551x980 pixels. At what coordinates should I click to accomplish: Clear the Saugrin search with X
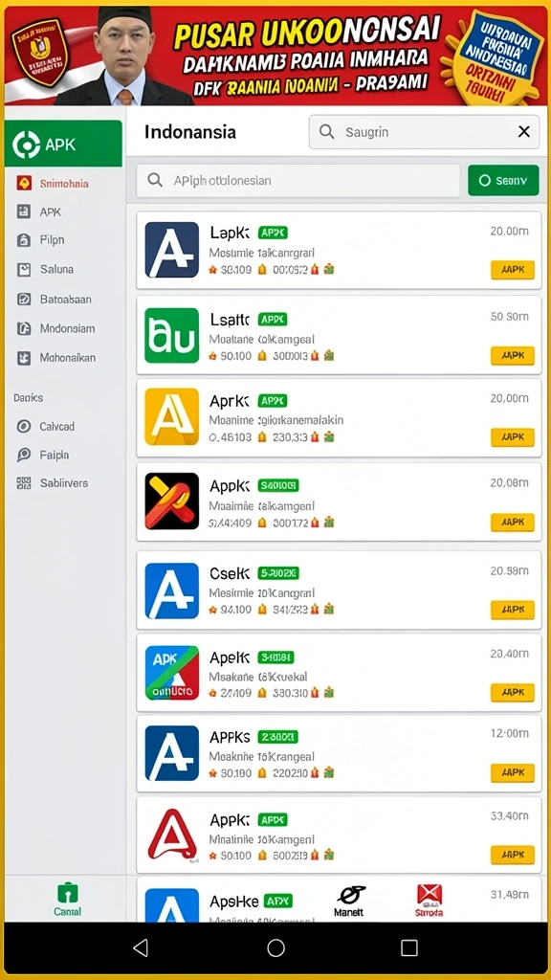coord(523,132)
